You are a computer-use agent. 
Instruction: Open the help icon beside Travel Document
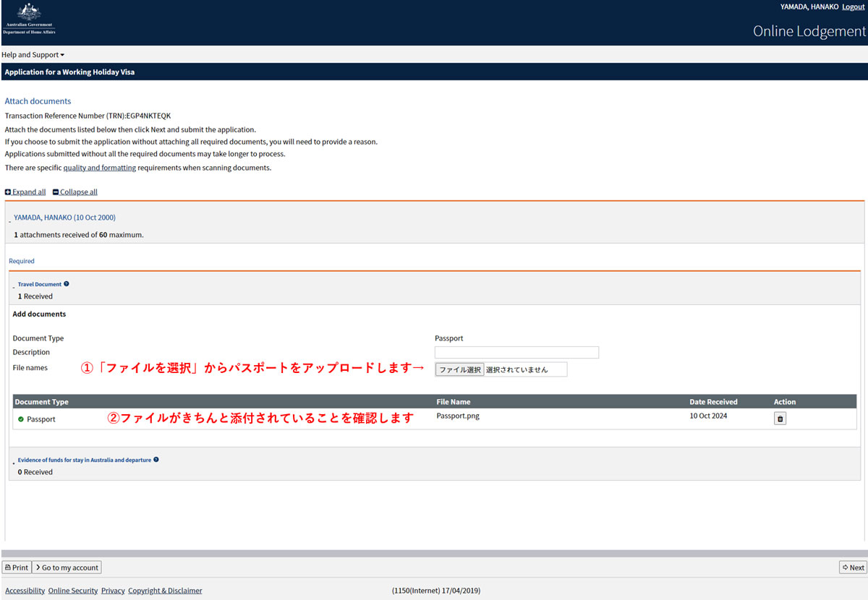(67, 284)
